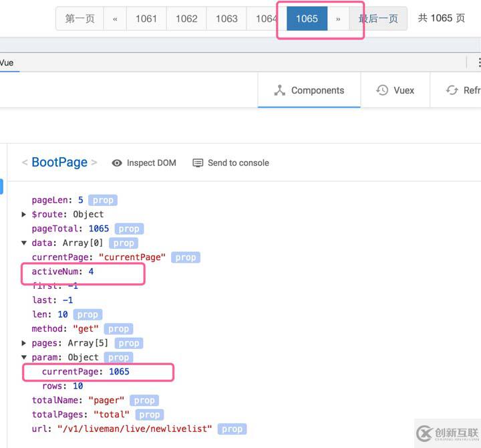Click Send to console
This screenshot has width=481, height=448.
click(230, 162)
